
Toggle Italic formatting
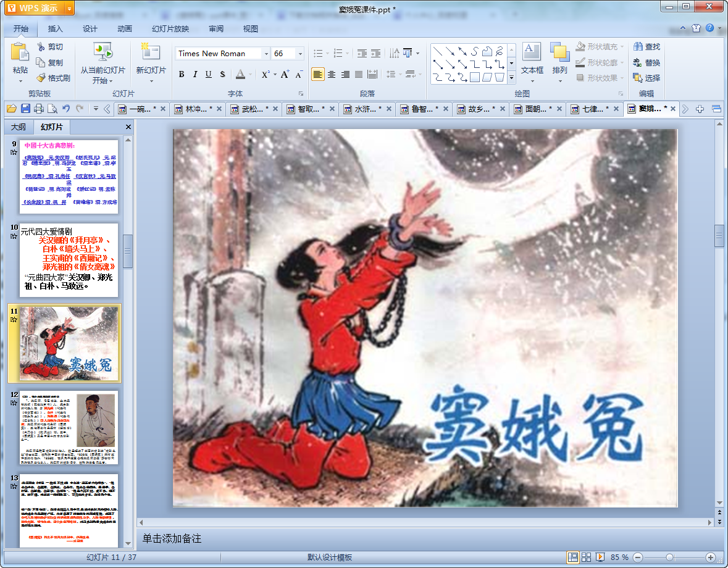pyautogui.click(x=195, y=74)
